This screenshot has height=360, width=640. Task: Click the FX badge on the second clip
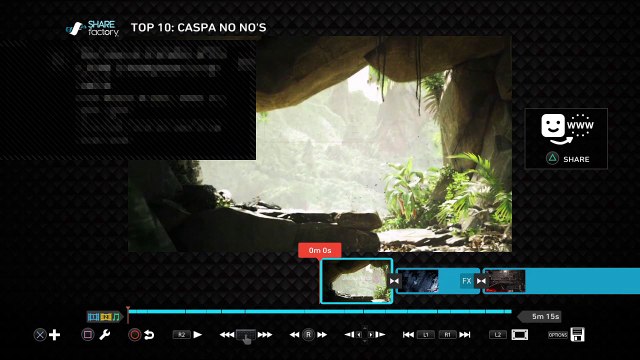[467, 281]
